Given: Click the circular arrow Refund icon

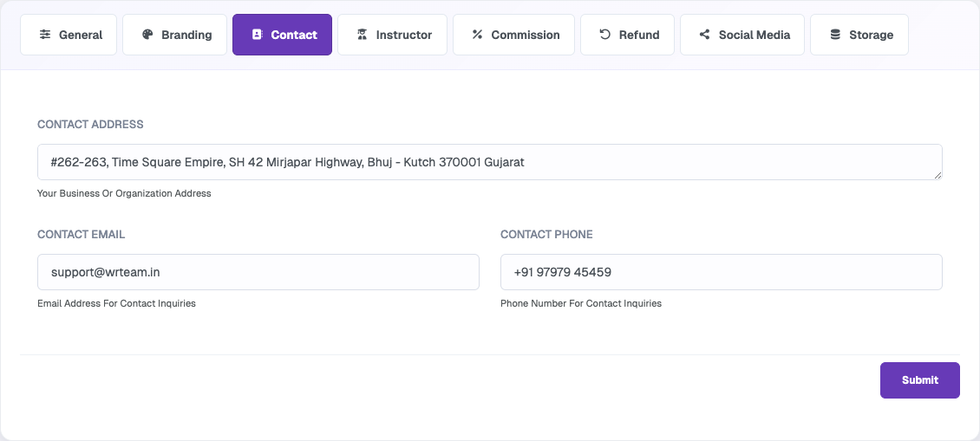Looking at the screenshot, I should (x=604, y=35).
